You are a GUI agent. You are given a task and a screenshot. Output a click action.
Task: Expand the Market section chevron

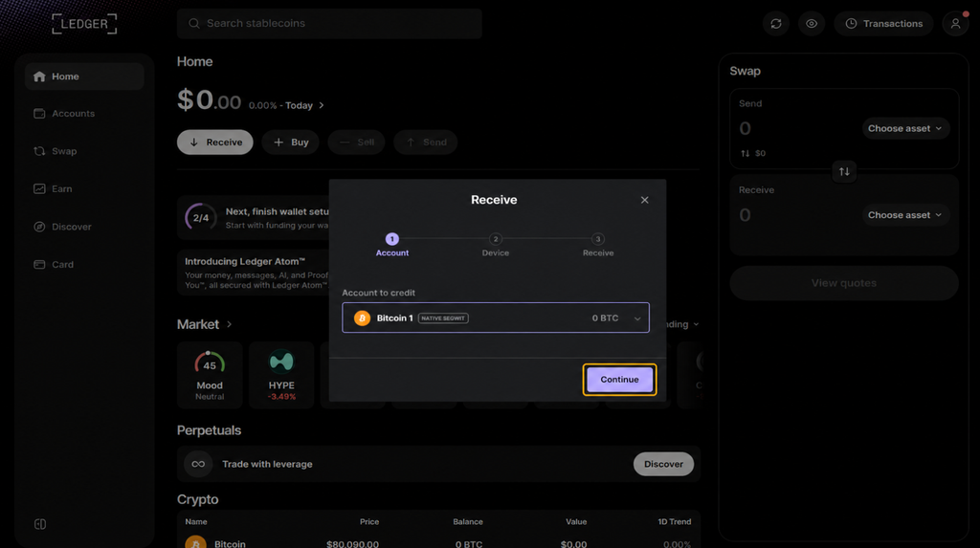230,324
